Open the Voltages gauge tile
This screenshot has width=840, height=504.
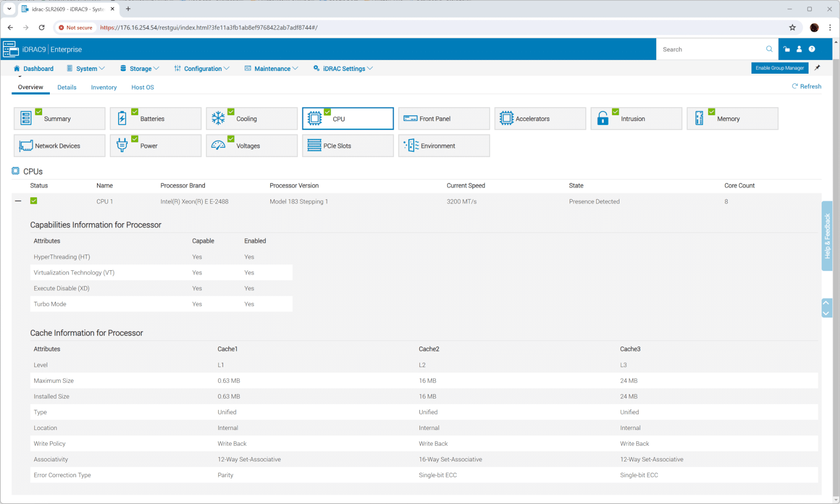pos(251,146)
